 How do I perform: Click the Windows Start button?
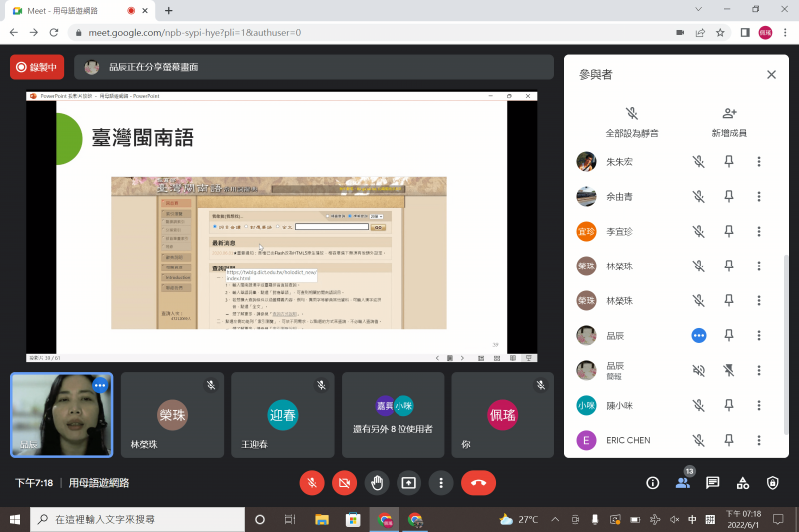(x=14, y=519)
